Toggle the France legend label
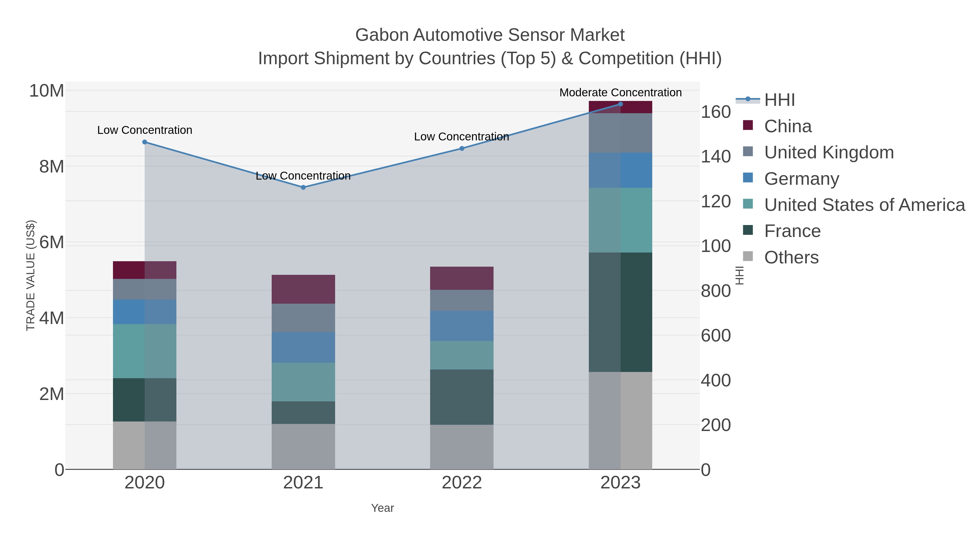Viewport: 980px width, 551px height. [x=792, y=231]
